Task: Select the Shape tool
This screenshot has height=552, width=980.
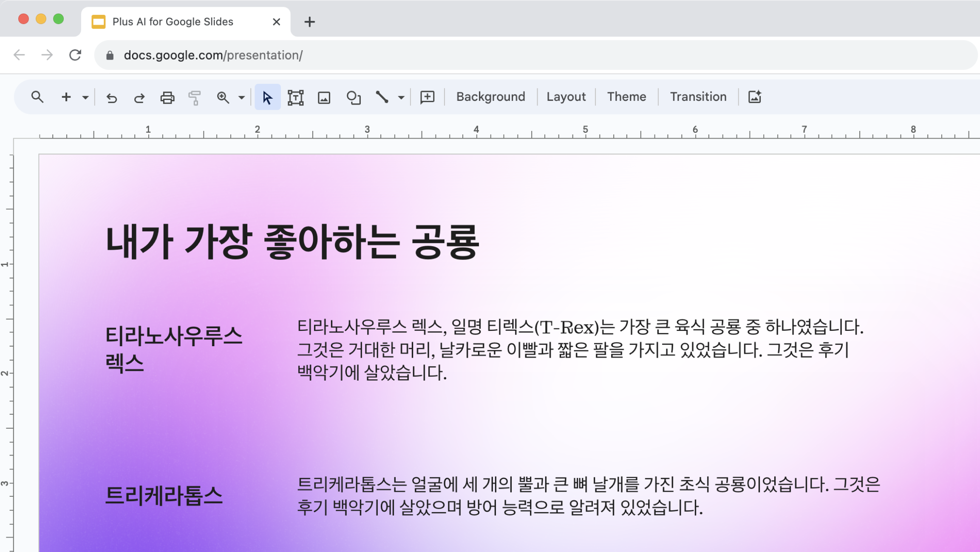Action: [353, 97]
